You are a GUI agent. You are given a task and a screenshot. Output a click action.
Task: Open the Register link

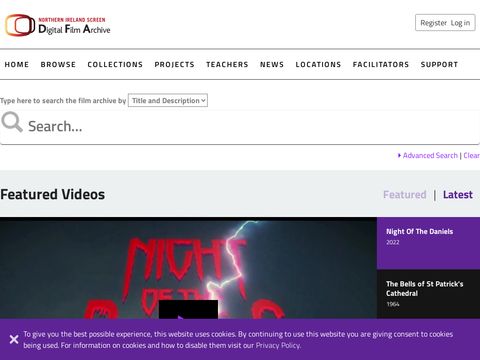433,23
